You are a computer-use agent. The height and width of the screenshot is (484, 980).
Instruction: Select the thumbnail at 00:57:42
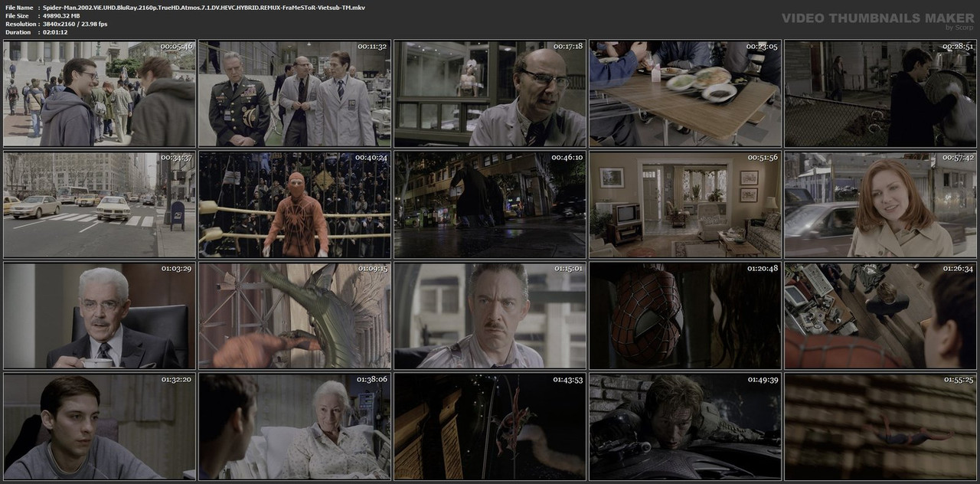[x=880, y=204]
